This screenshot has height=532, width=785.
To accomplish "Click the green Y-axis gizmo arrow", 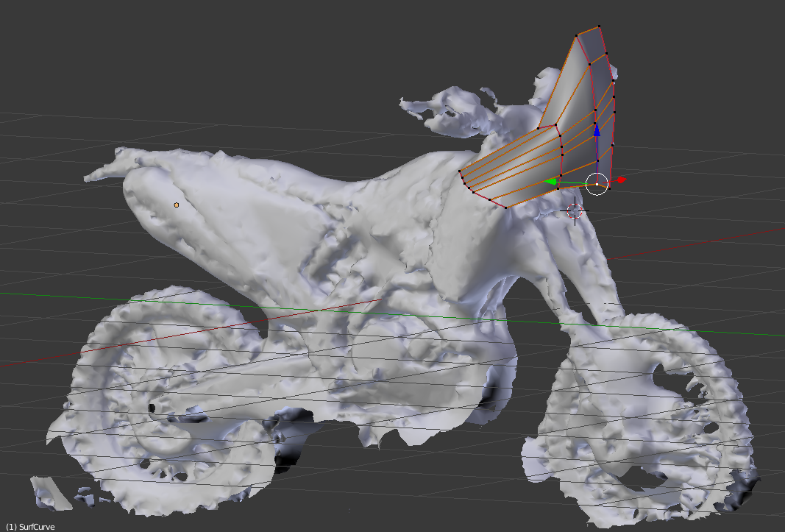I will coord(550,182).
